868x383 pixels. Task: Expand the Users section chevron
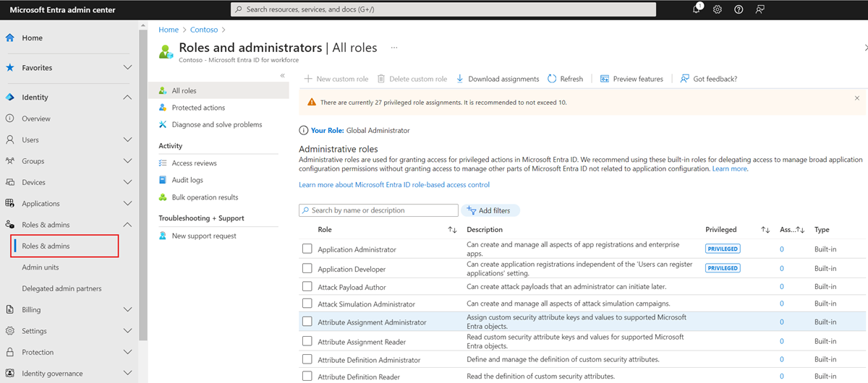pos(127,139)
